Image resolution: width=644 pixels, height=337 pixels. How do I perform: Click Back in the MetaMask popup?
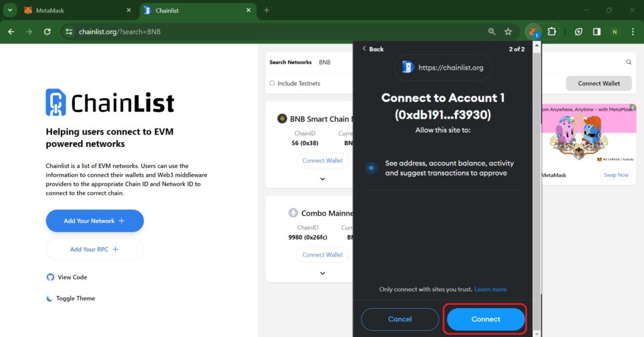pyautogui.click(x=373, y=49)
